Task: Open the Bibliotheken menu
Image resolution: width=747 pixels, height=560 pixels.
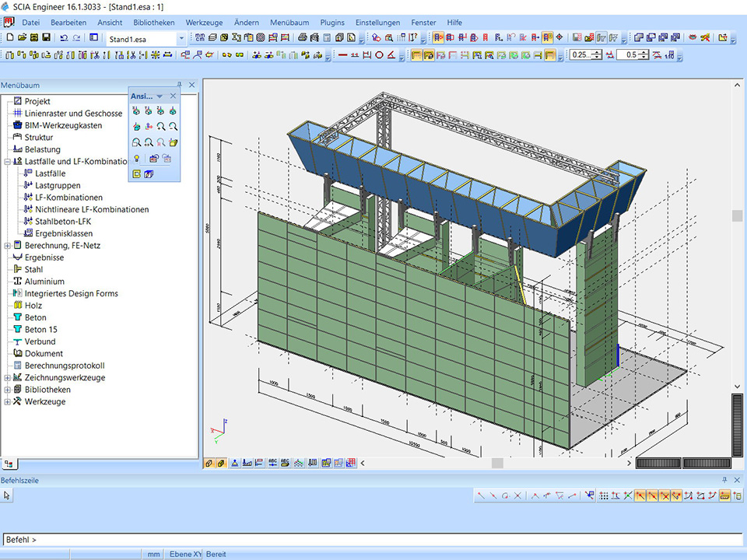Action: click(154, 23)
